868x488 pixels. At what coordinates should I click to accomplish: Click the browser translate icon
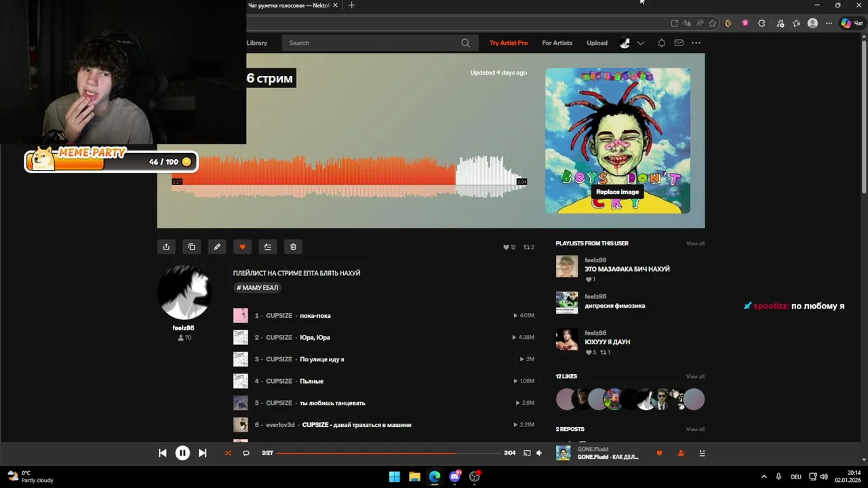pyautogui.click(x=687, y=23)
